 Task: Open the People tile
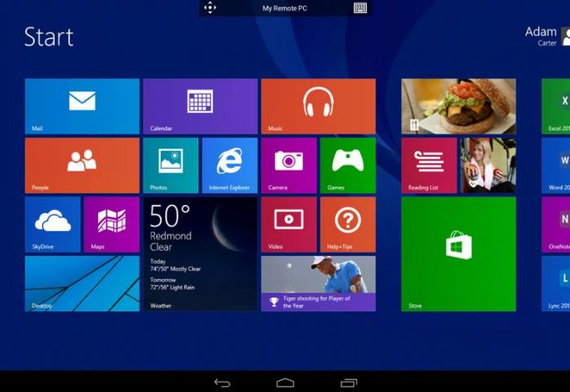pyautogui.click(x=82, y=165)
